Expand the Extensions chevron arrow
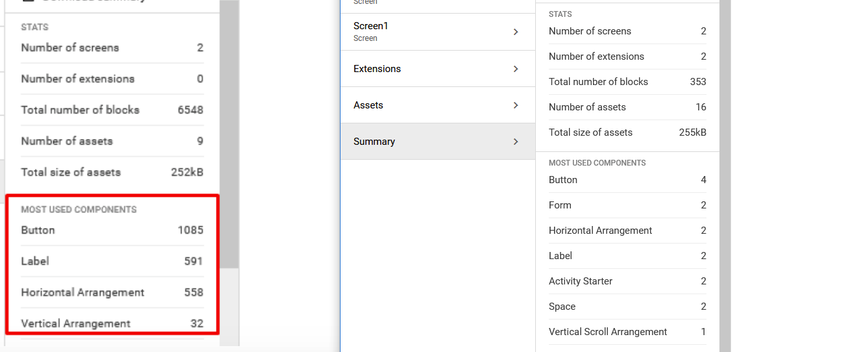This screenshot has height=352, width=868. [516, 69]
